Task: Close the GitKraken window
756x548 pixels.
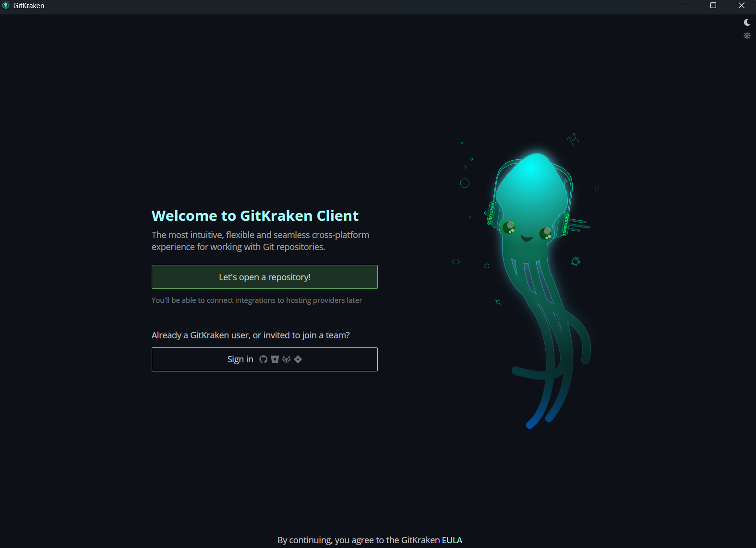Action: point(742,5)
